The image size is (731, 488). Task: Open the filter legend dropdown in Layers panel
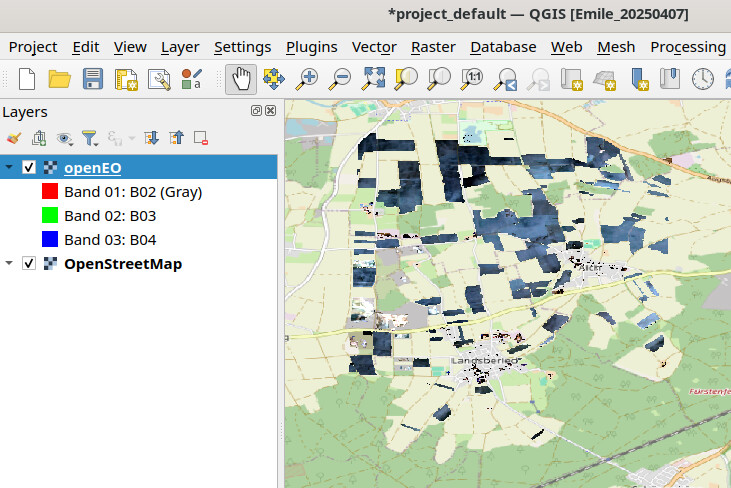pyautogui.click(x=90, y=139)
